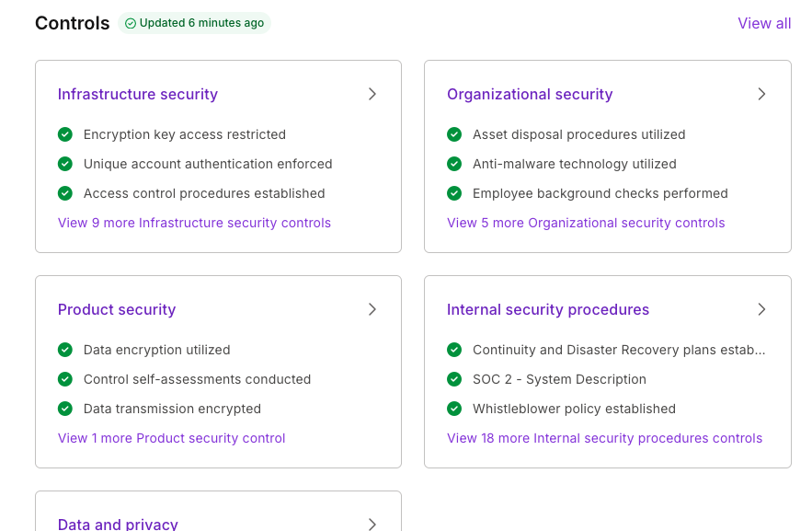Click the check icon beside Data transmission encrypted
This screenshot has width=812, height=531.
pyautogui.click(x=65, y=409)
